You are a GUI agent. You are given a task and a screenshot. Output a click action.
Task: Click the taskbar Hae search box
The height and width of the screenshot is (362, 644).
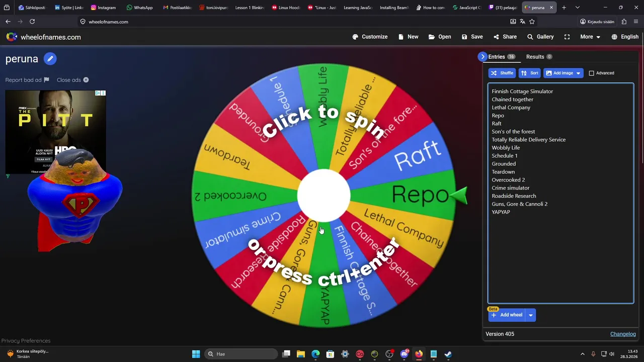(241, 354)
